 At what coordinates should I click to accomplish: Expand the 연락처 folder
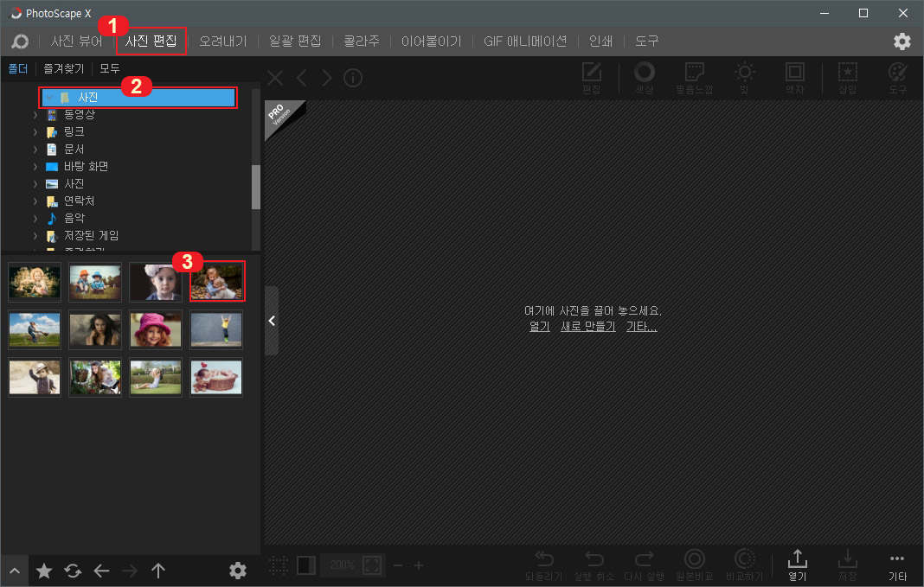click(35, 201)
